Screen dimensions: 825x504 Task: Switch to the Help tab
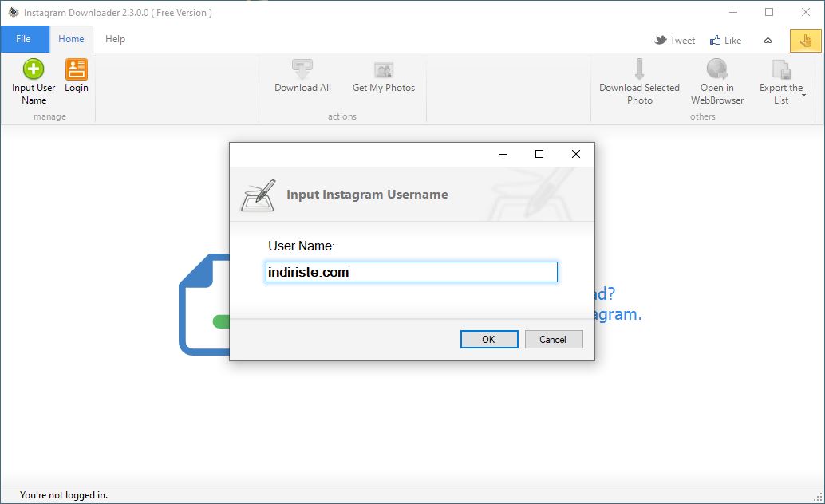point(115,39)
